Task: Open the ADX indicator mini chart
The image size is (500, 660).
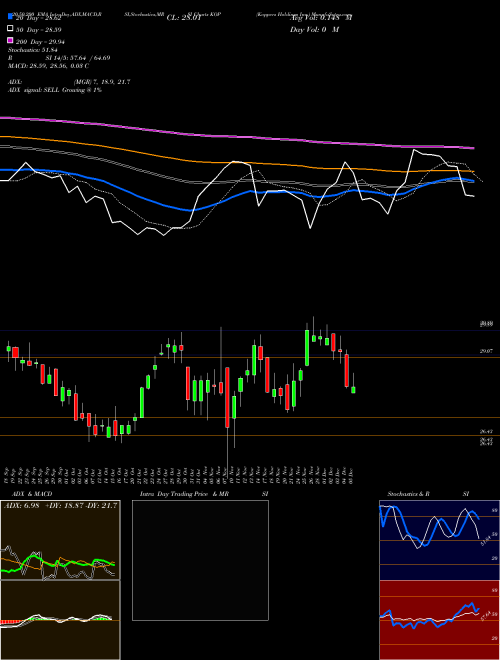Action: 60,540
